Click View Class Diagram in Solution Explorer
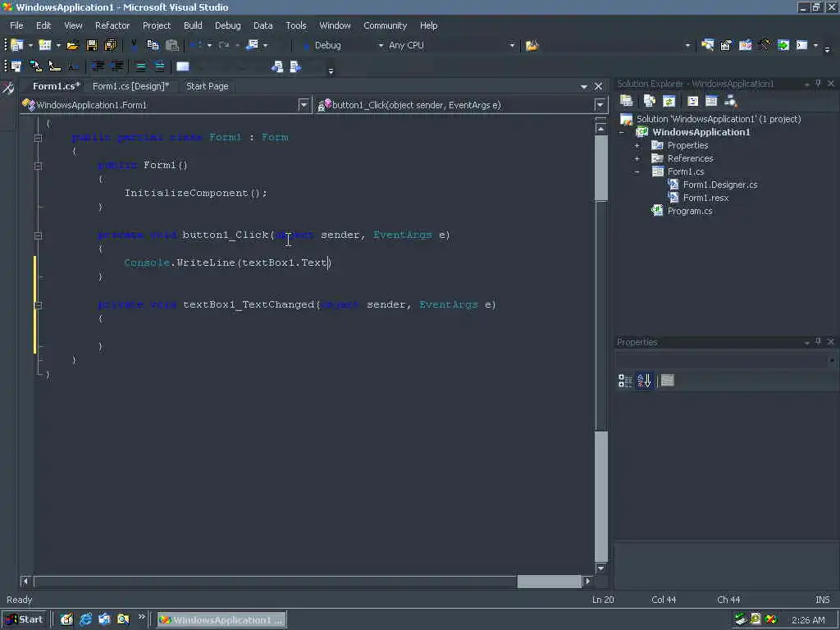The image size is (840, 630). coord(730,101)
